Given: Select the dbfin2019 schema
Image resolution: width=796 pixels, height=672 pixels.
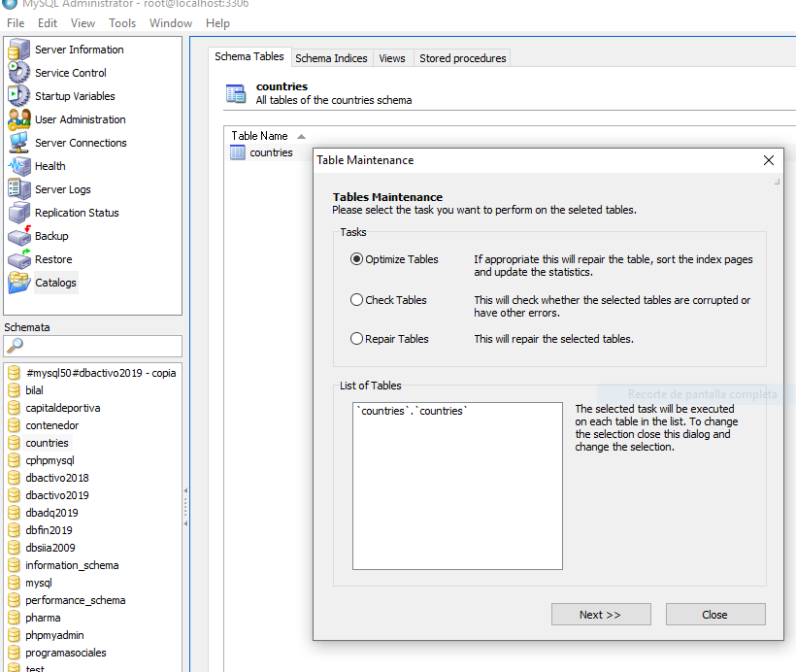Looking at the screenshot, I should pos(50,530).
